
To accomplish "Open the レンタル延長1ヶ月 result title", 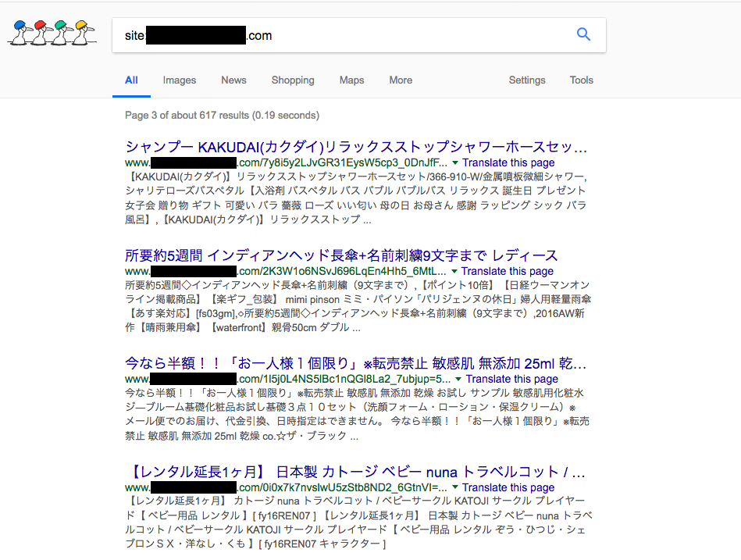I will click(x=357, y=472).
